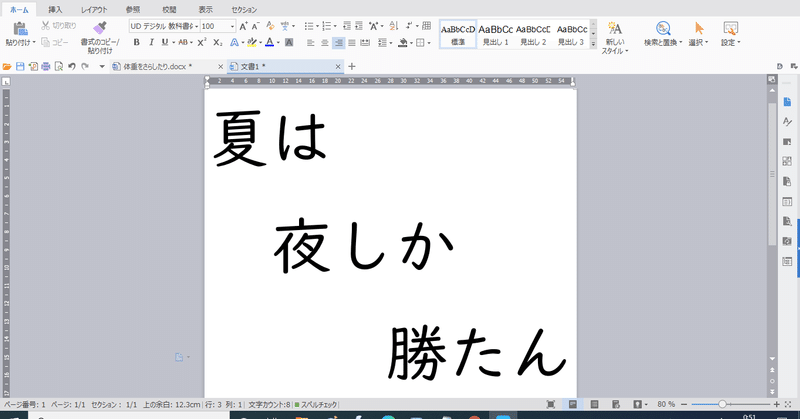This screenshot has height=419, width=800.
Task: Increase font size with A+ icon
Action: tap(243, 26)
